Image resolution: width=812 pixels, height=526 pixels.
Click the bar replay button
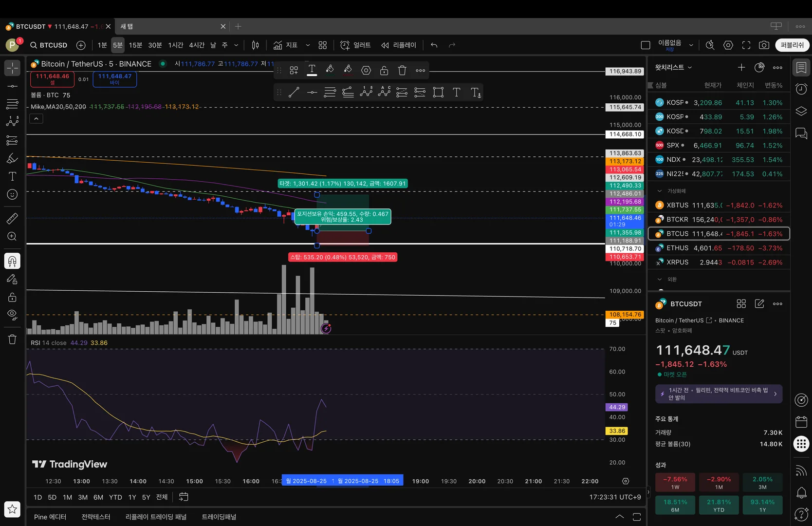(399, 45)
